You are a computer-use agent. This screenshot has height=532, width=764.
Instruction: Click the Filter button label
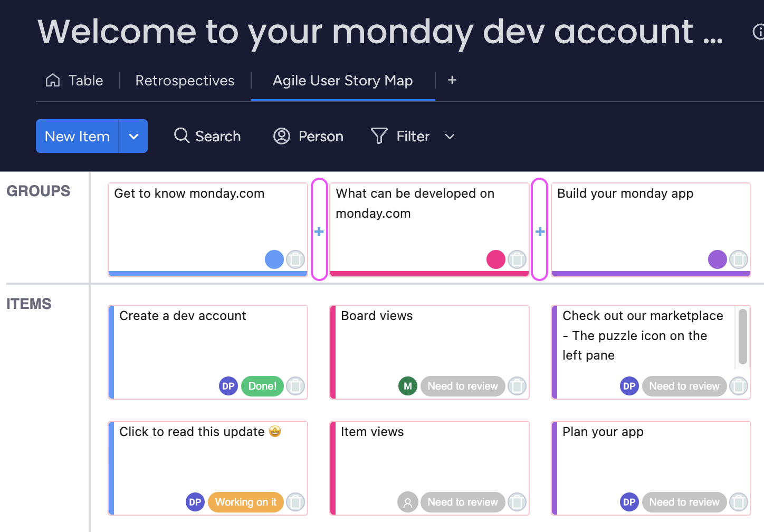click(413, 136)
